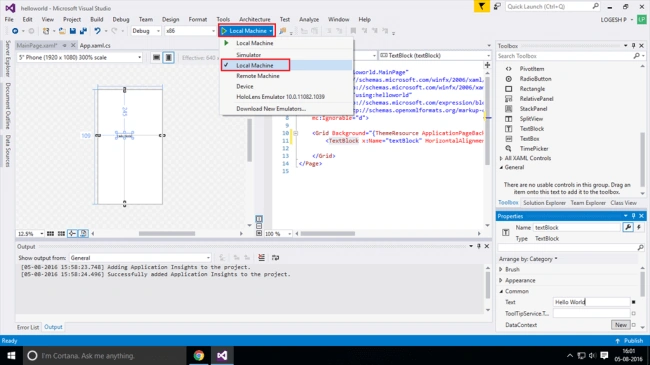This screenshot has width=650, height=365.
Task: Pin the Output panel
Action: click(x=479, y=246)
